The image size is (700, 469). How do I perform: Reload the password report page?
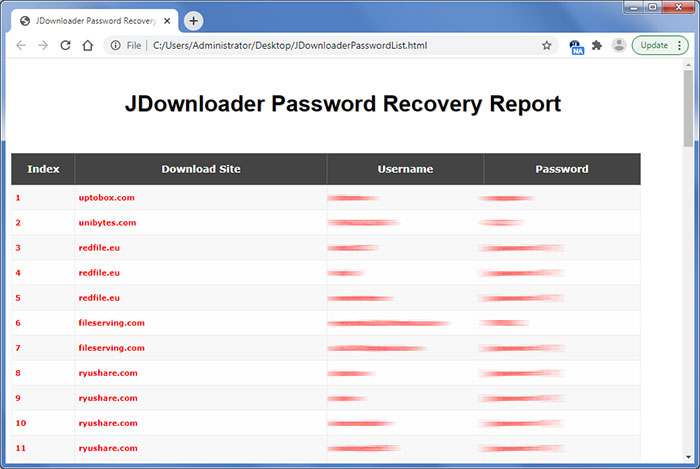click(66, 45)
